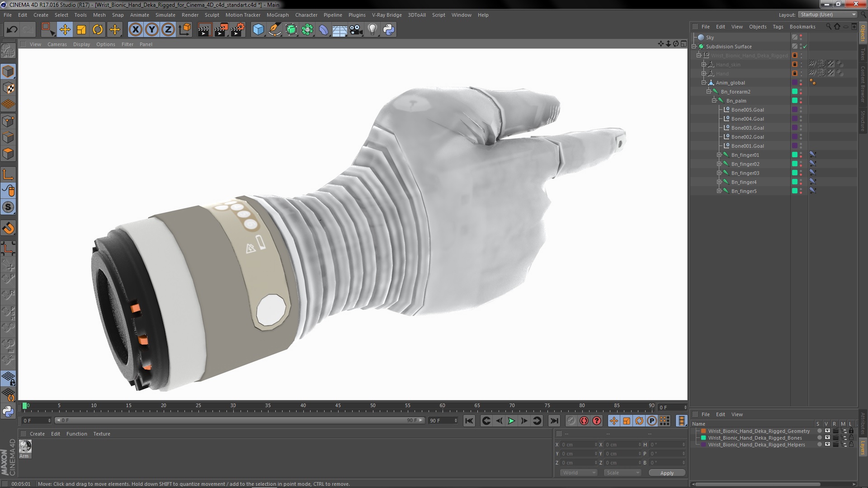Viewport: 868px width, 488px height.
Task: Open the Deformer objects icon
Action: point(324,30)
